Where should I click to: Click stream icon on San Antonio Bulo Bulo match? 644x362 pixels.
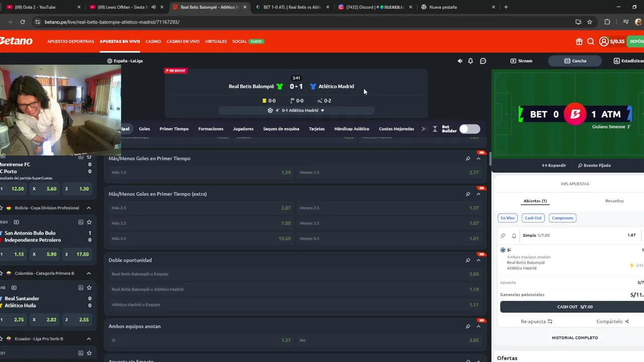point(16,222)
